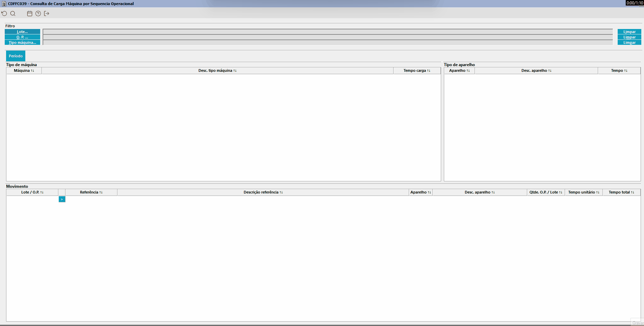Open the Lote... filter lookup button

(22, 32)
